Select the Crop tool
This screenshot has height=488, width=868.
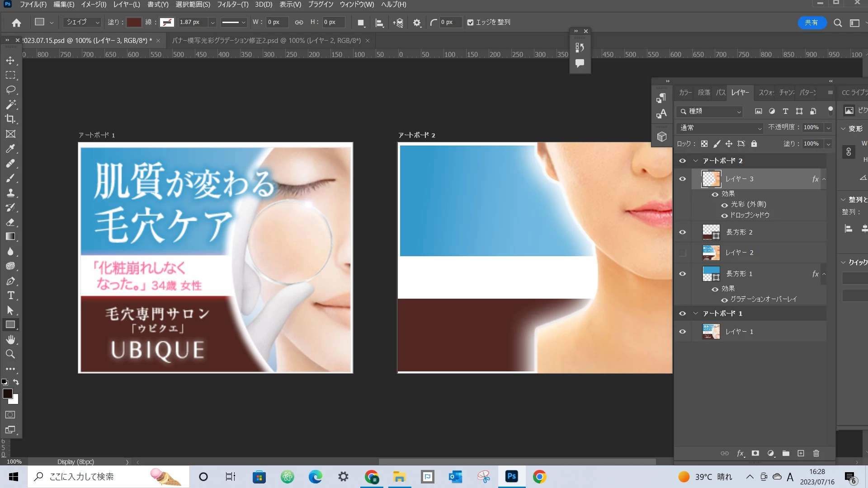click(10, 119)
